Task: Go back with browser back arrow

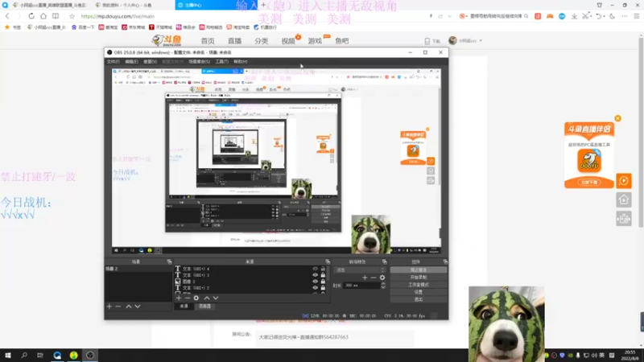Action: [7, 16]
